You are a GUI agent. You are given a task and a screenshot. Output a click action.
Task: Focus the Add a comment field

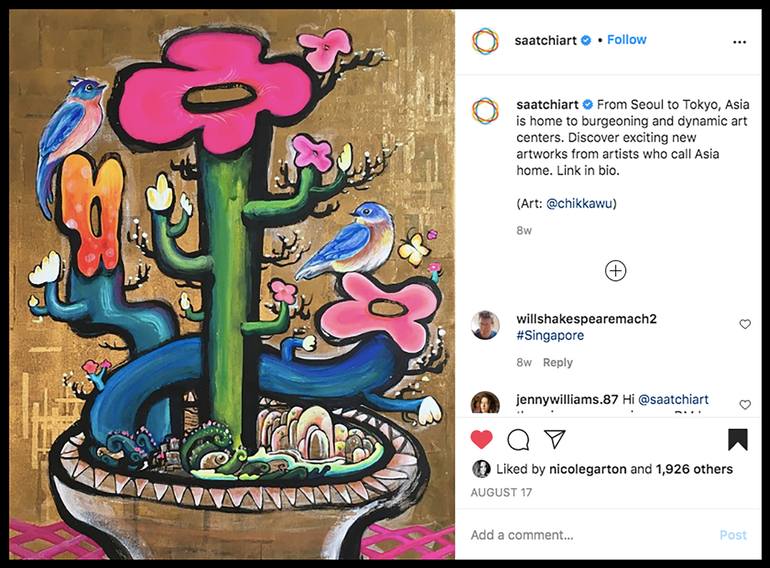[589, 535]
